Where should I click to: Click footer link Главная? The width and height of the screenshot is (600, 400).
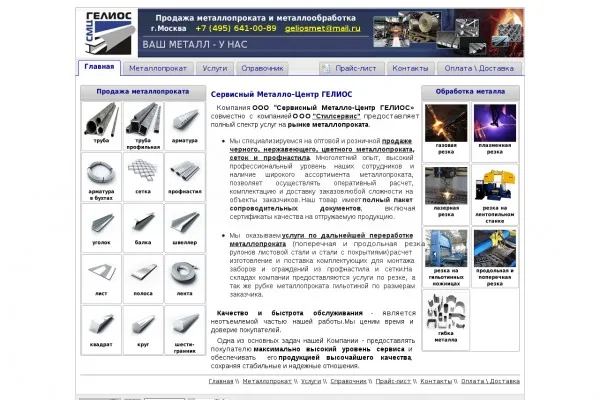(x=221, y=381)
